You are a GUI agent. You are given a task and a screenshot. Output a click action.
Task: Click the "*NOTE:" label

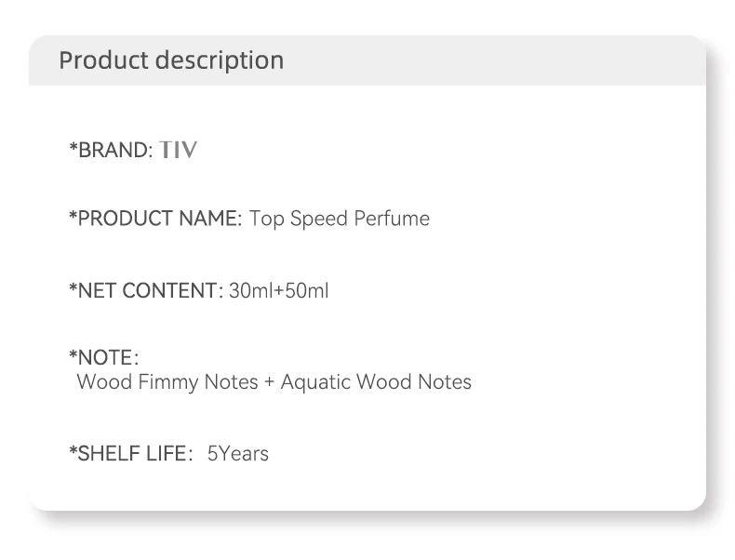[104, 358]
